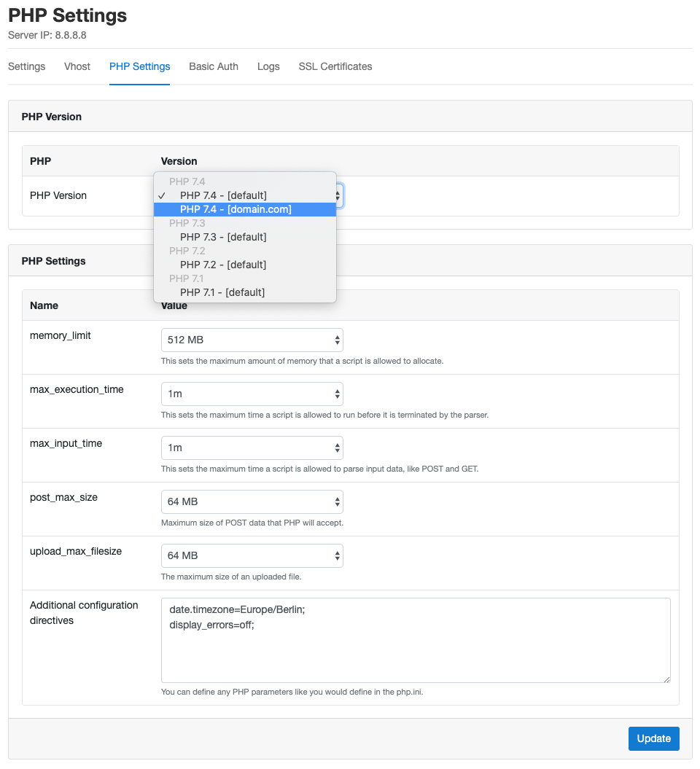Open the max_input_time dropdown
The height and width of the screenshot is (769, 700).
(x=252, y=448)
